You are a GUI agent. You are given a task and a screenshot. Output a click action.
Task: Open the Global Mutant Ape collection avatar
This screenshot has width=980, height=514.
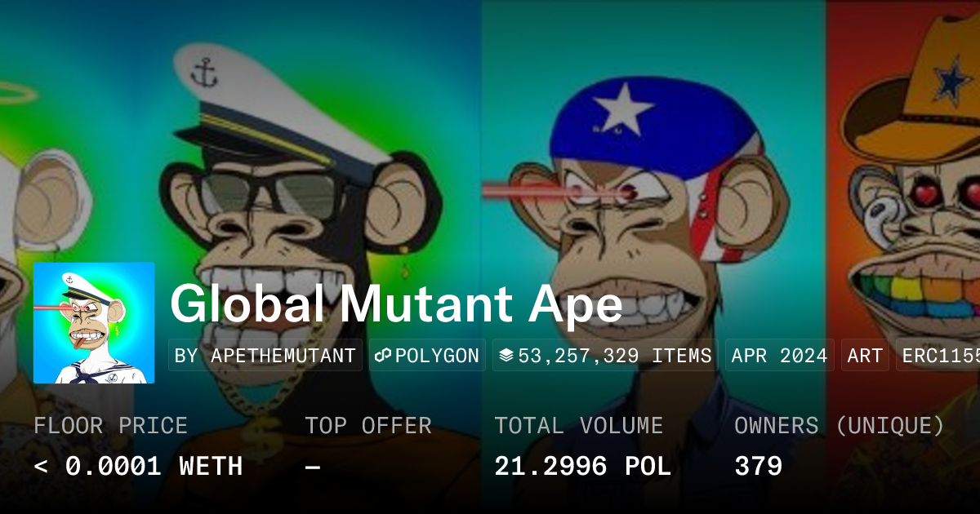(x=94, y=323)
